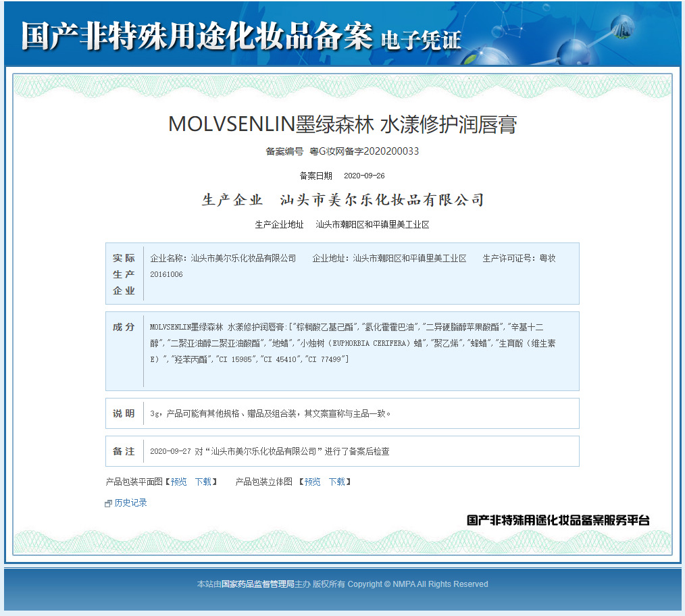Click the 历史记录 window icon

tap(108, 504)
